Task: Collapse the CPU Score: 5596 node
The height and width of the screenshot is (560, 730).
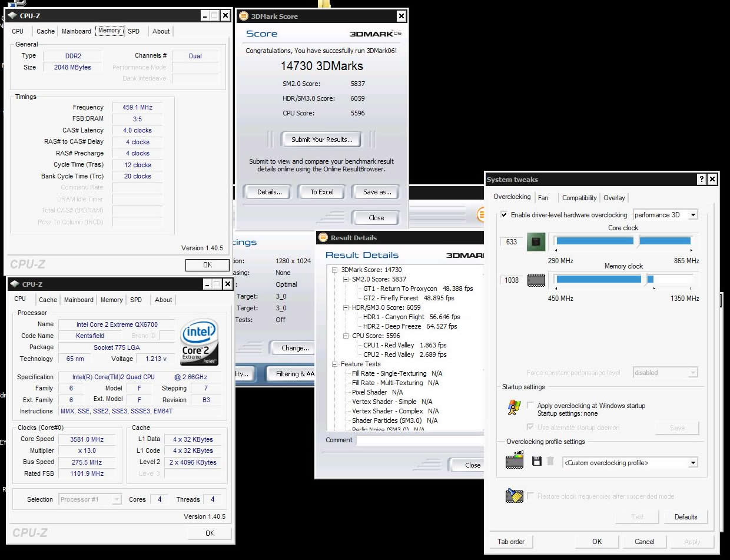Action: tap(346, 336)
